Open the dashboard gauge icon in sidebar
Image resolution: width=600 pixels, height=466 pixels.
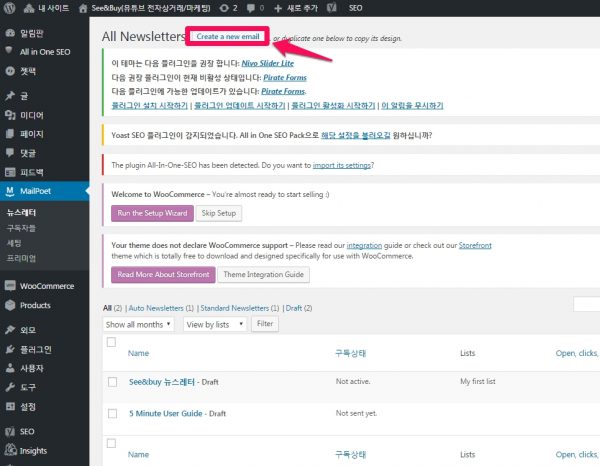[x=10, y=33]
